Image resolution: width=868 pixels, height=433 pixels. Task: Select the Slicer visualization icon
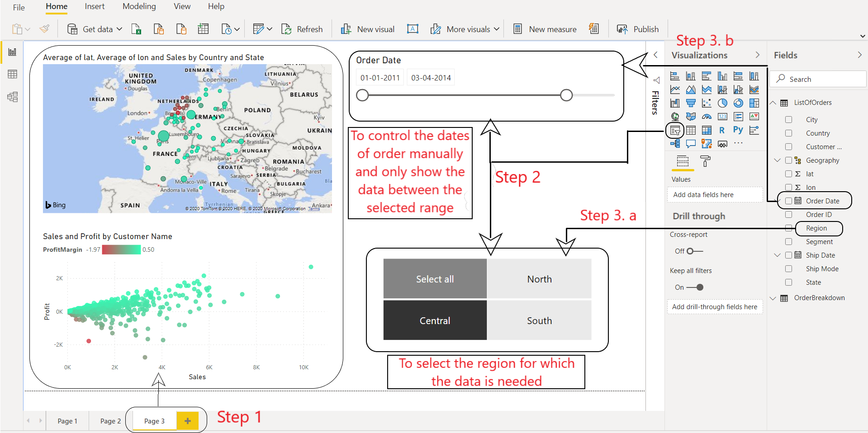675,131
